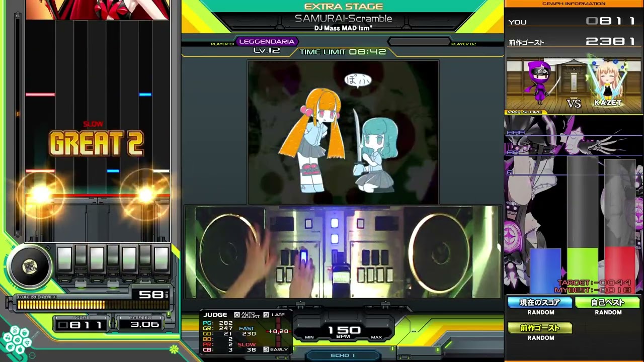Click the orange-haired girl character
644x362 pixels.
point(312,140)
